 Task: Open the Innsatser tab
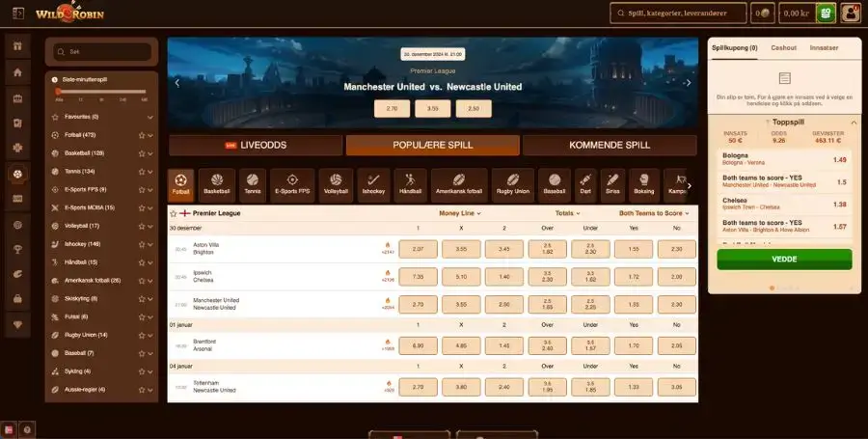824,48
